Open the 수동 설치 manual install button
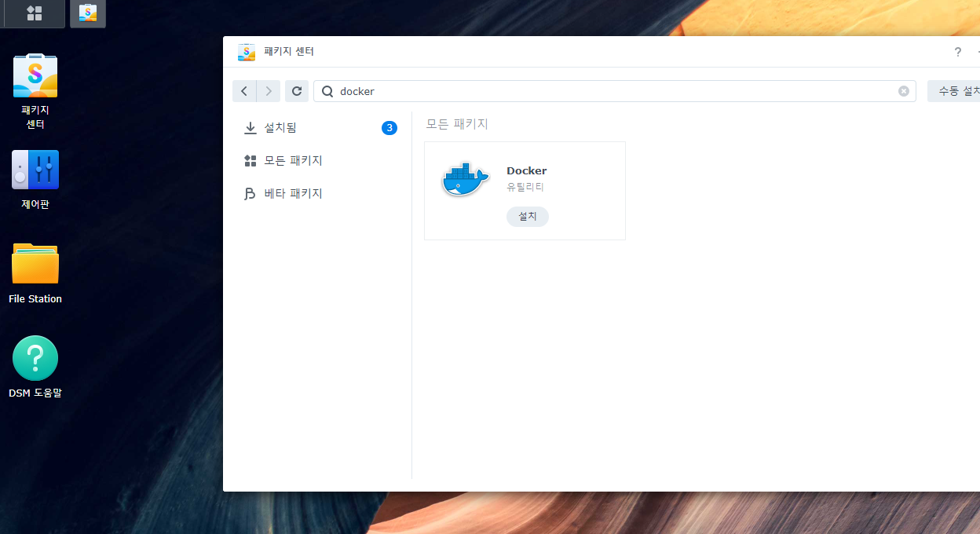 click(953, 91)
